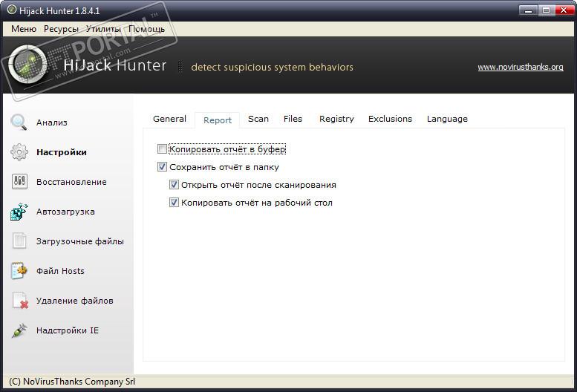Enable Копировать отчёт в буфер checkbox
577x392 pixels.
(x=162, y=149)
